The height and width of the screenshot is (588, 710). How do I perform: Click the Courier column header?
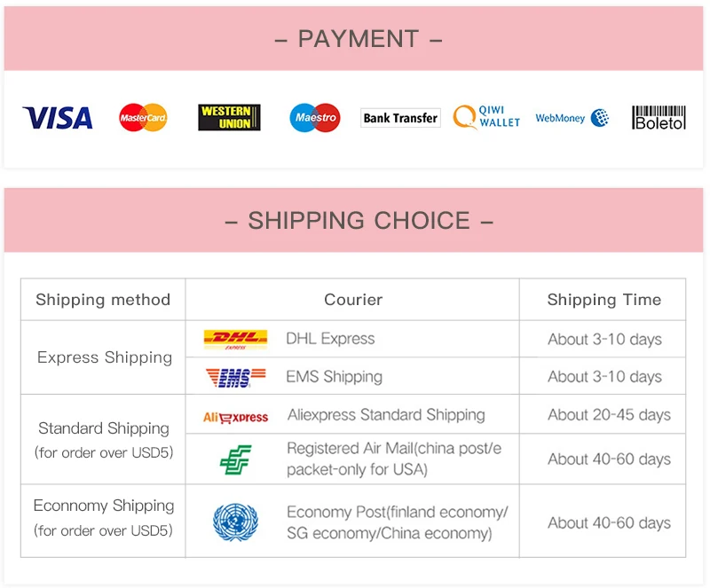click(x=352, y=300)
